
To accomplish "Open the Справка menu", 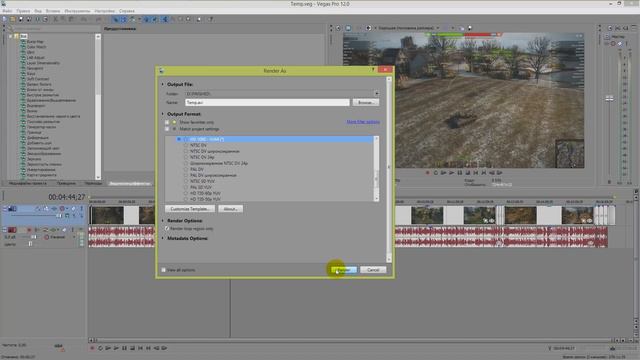I will coord(127,11).
